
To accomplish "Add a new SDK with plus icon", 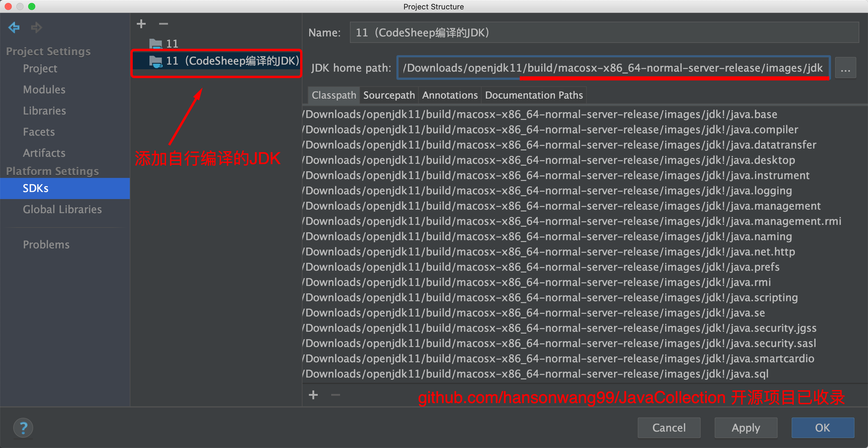I will pos(141,24).
